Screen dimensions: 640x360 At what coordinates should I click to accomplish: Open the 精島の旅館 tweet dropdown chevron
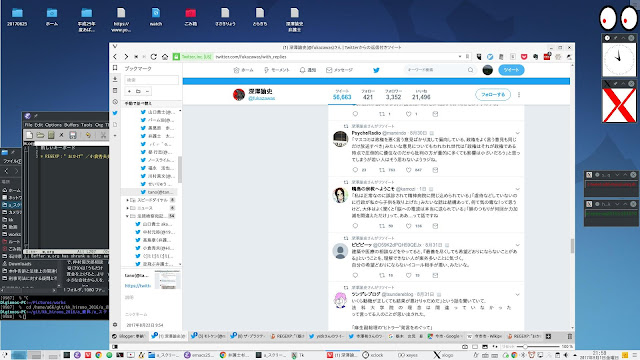pos(518,189)
